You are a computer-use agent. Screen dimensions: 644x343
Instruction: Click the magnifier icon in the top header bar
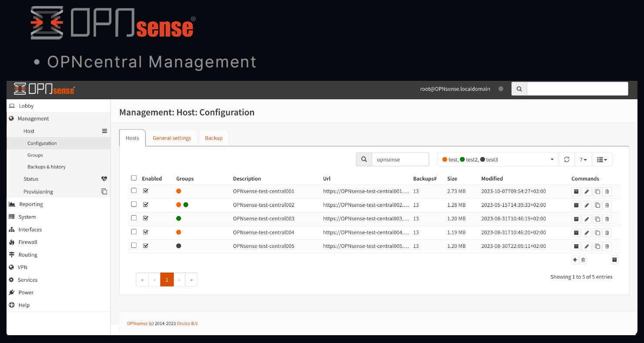(x=519, y=89)
